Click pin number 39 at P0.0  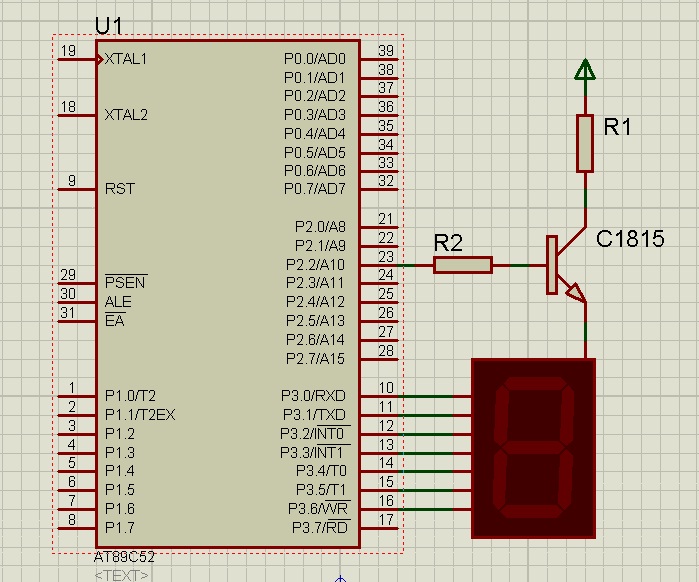[x=386, y=51]
